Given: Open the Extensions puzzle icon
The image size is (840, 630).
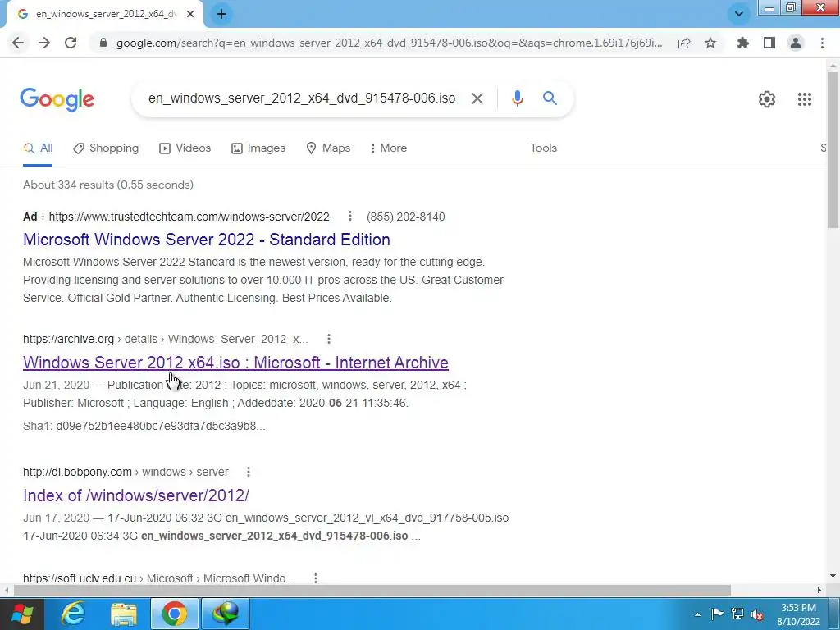Looking at the screenshot, I should click(742, 43).
